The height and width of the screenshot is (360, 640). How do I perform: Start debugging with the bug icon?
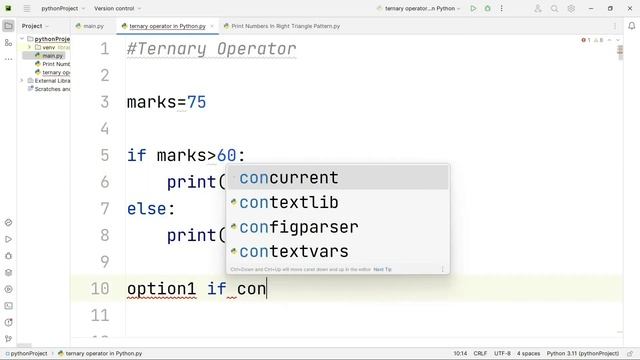487,8
